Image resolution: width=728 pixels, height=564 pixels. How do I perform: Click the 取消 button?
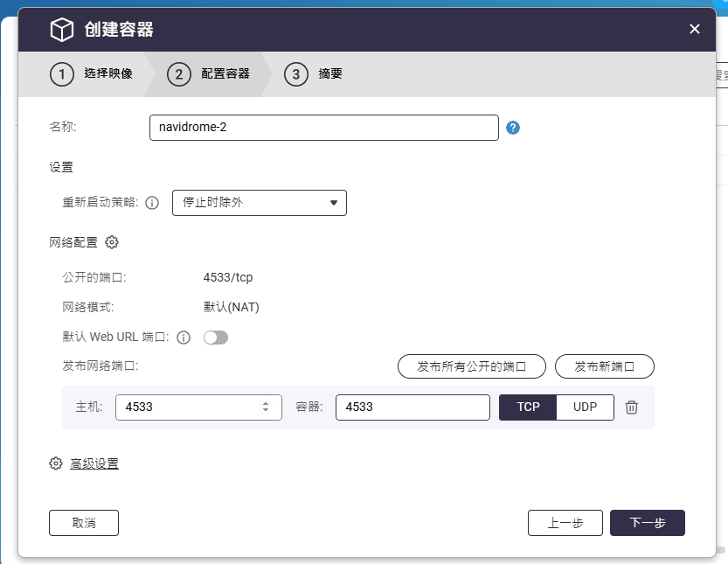[84, 523]
